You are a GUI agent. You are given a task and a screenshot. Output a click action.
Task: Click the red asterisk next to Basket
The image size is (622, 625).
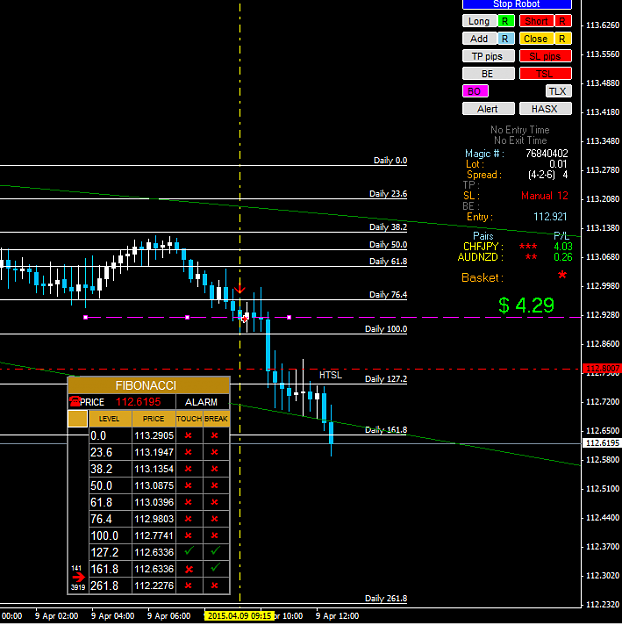pos(562,275)
